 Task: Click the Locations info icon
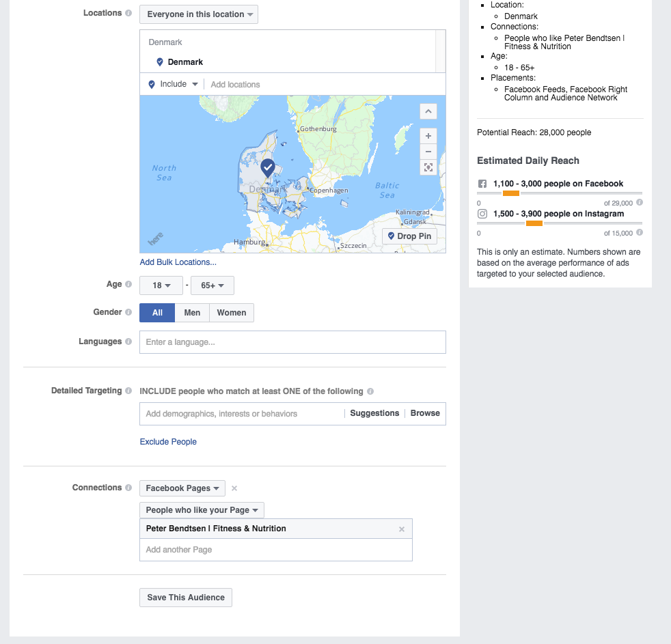tap(128, 13)
